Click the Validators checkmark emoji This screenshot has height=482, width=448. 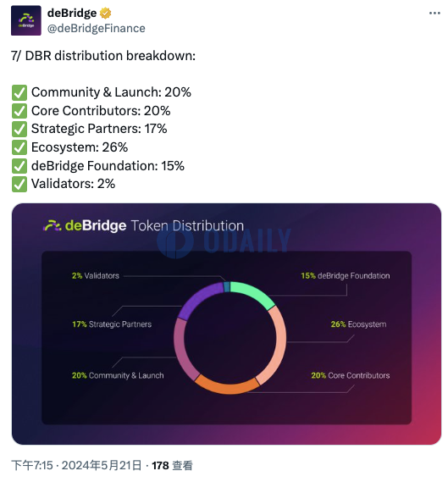point(19,184)
